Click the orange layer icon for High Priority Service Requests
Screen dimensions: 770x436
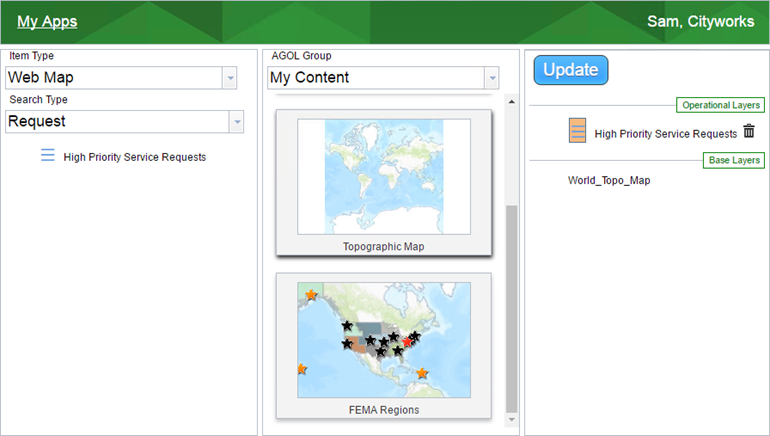click(x=578, y=131)
